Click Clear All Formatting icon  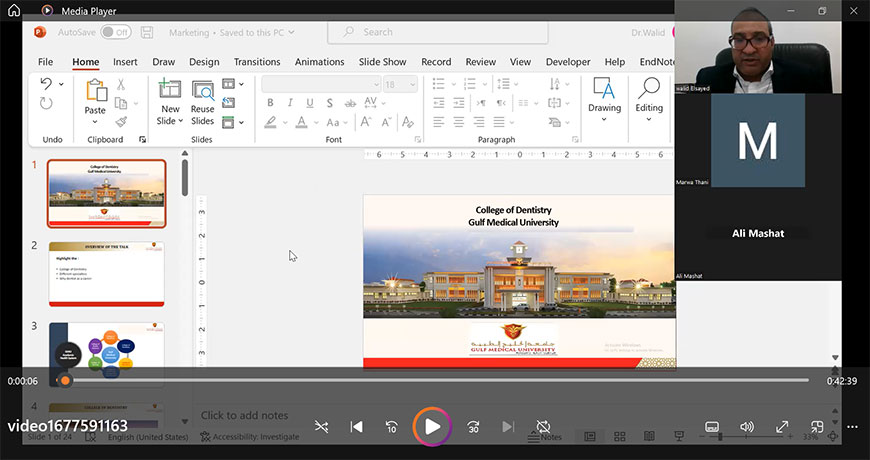pos(408,122)
